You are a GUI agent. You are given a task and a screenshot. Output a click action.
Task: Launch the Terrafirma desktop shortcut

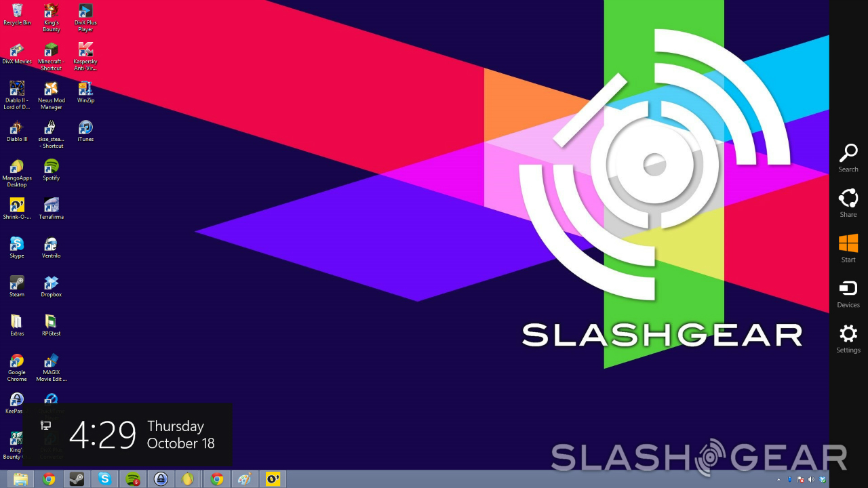pos(51,209)
